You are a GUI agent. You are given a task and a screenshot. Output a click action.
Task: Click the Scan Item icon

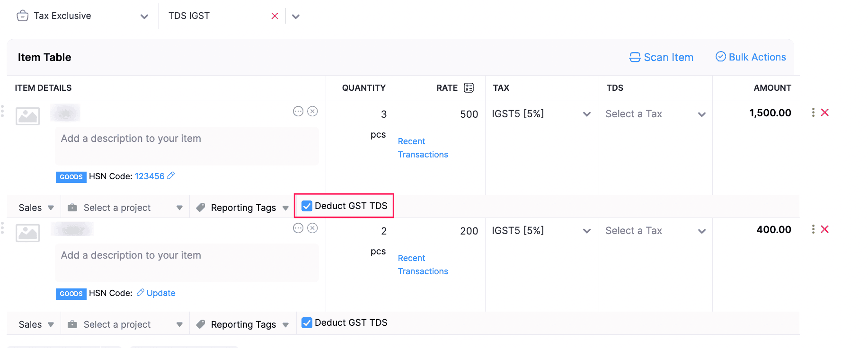pos(635,57)
